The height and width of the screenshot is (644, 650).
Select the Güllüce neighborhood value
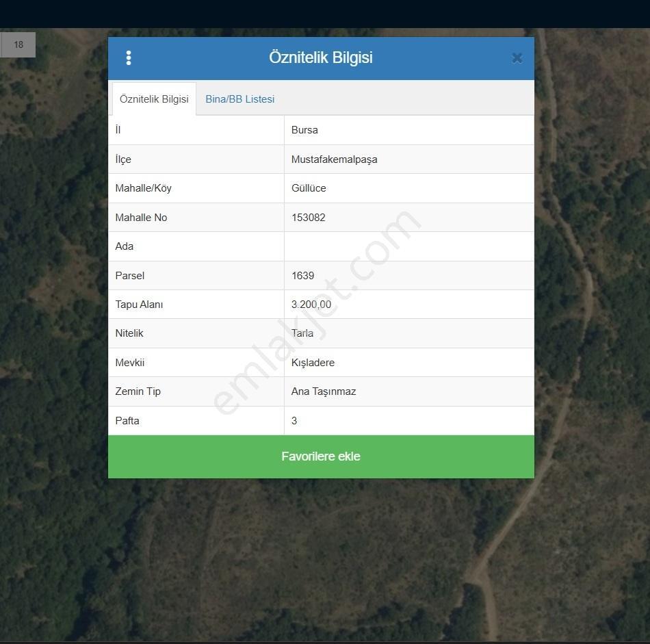[309, 188]
